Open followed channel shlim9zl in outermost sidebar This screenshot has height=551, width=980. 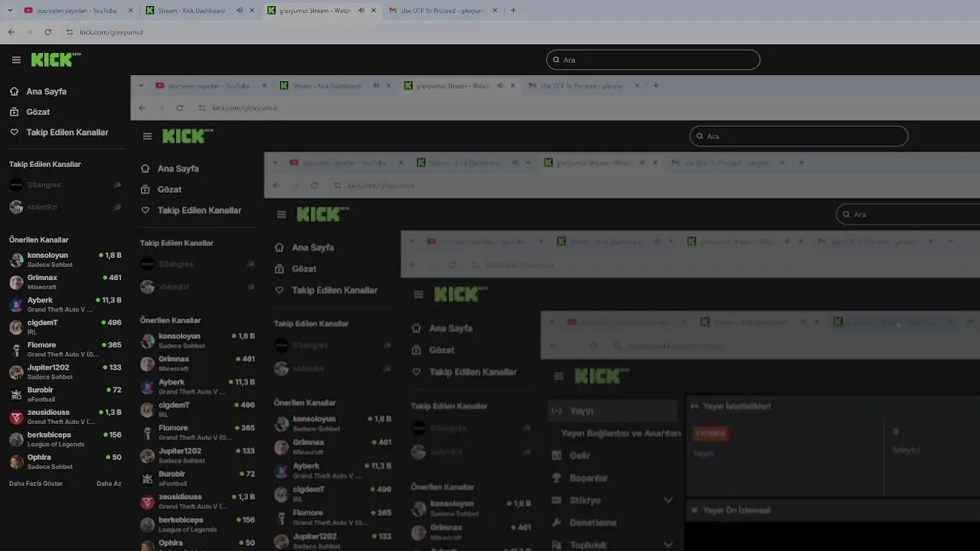(64, 207)
